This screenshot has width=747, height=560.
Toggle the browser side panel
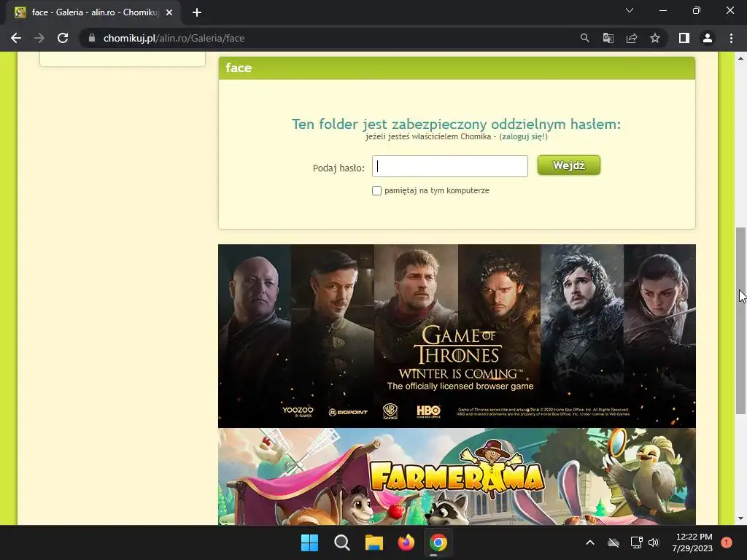pos(684,38)
